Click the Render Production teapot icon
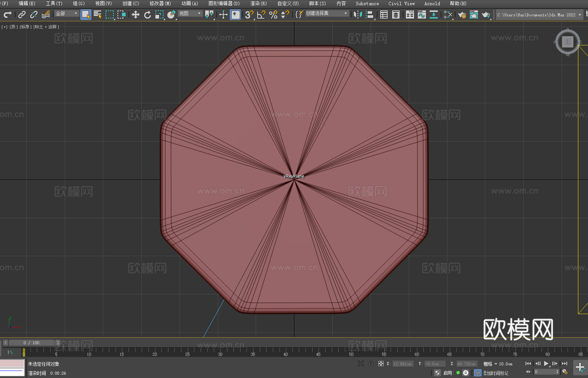 point(486,14)
